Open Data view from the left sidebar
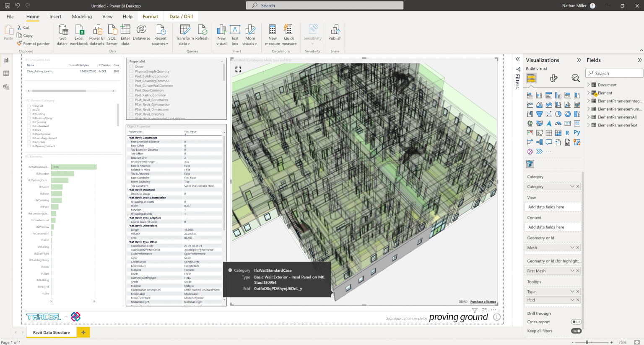The height and width of the screenshot is (345, 644). 7,73
